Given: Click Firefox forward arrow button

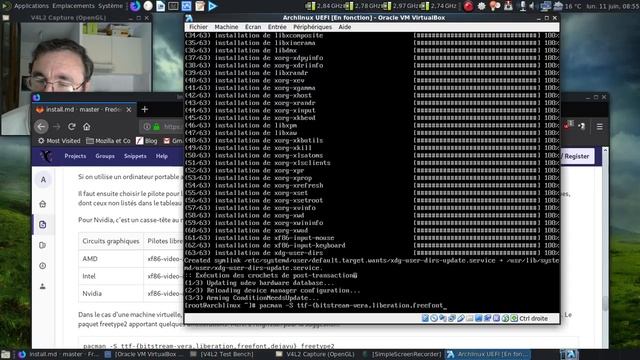Looking at the screenshot, I should pos(57,127).
